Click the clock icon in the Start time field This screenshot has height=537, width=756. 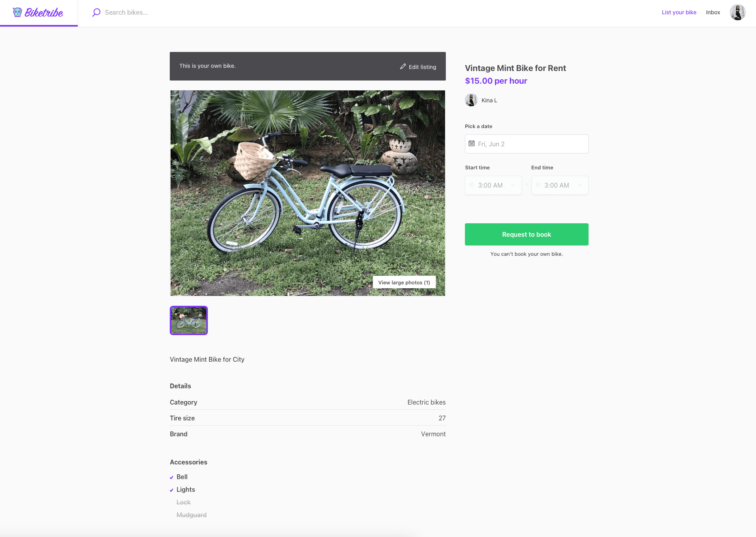pyautogui.click(x=472, y=185)
